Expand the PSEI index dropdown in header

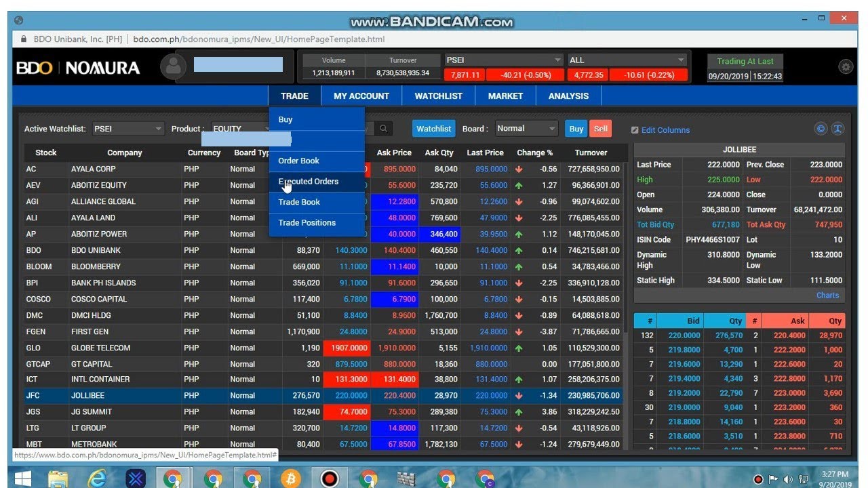coord(504,60)
